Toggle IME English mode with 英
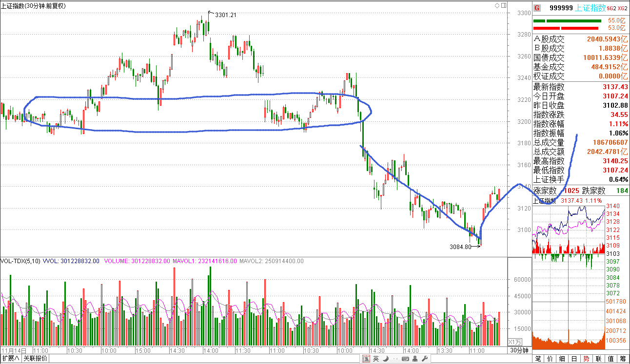 click(376, 359)
